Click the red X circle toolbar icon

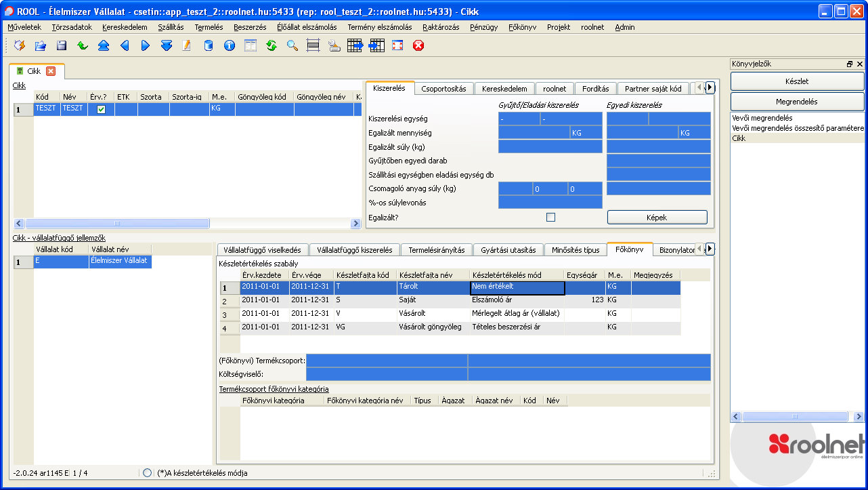(x=418, y=46)
